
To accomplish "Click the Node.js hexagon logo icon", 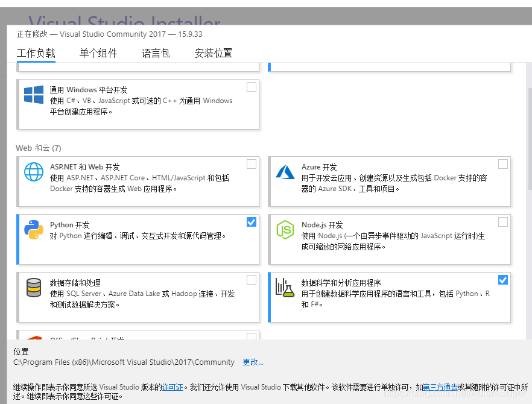I will pos(285,230).
